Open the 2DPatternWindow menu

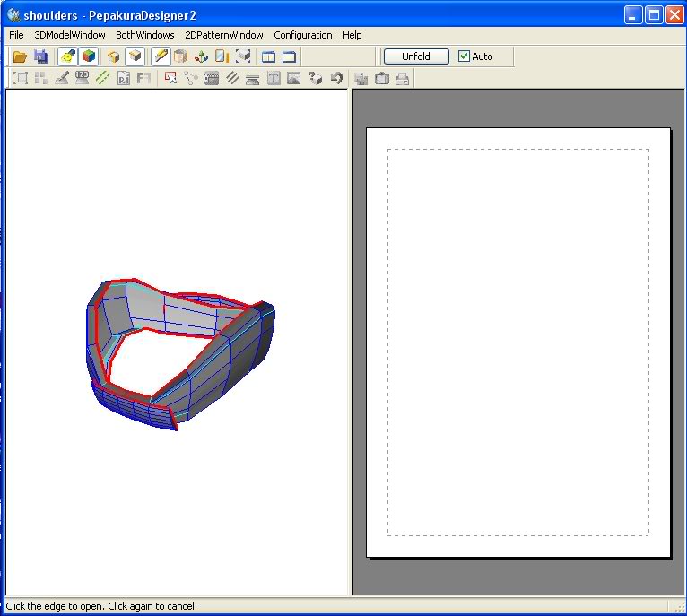pos(224,35)
